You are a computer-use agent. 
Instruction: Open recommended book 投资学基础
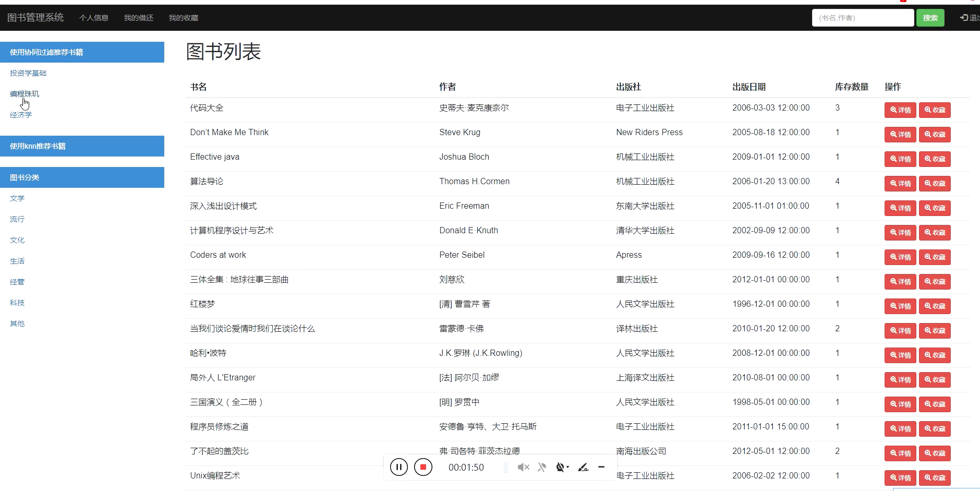(x=28, y=73)
